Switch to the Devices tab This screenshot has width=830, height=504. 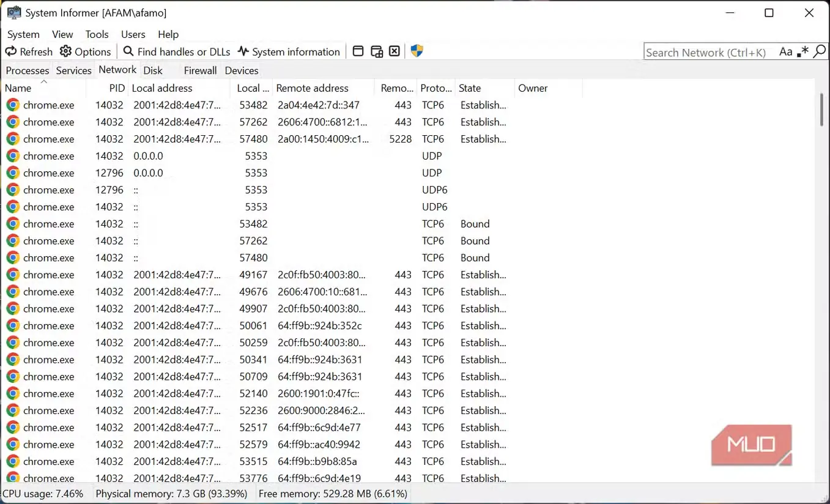coord(242,70)
